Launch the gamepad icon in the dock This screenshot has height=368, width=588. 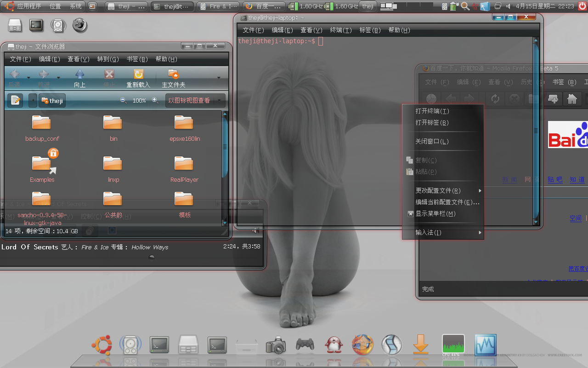click(x=305, y=344)
